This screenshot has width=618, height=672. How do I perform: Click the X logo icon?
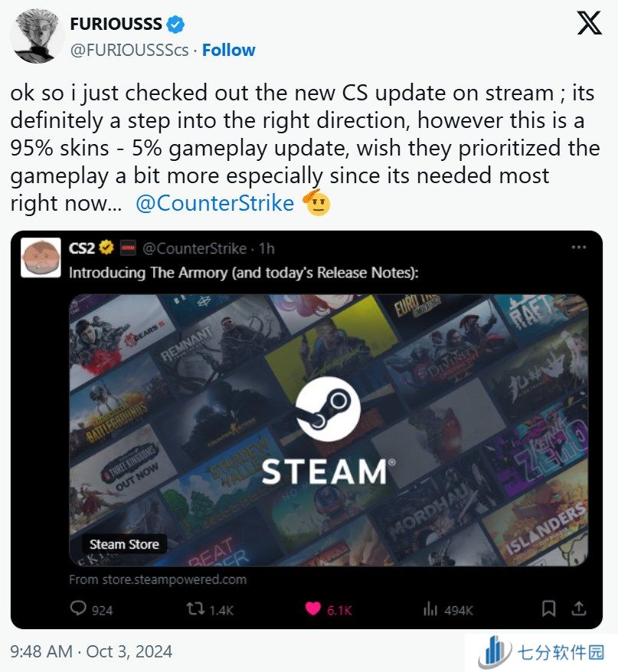[x=590, y=23]
